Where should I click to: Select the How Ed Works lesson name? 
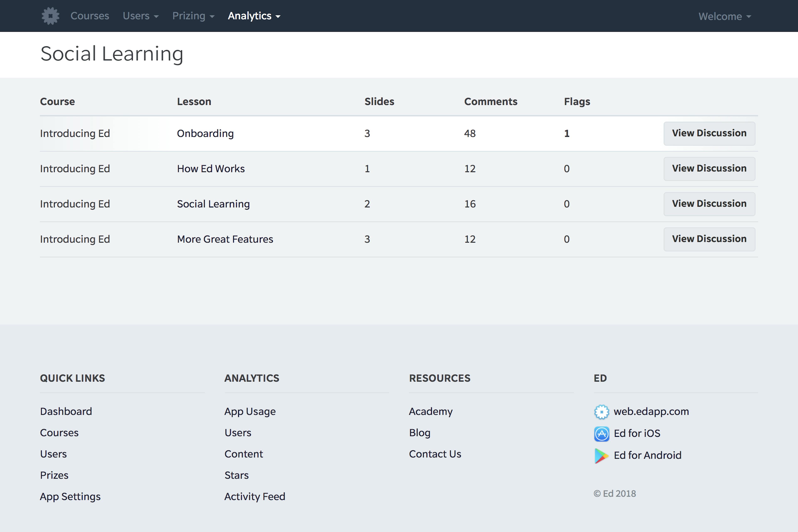click(x=211, y=169)
